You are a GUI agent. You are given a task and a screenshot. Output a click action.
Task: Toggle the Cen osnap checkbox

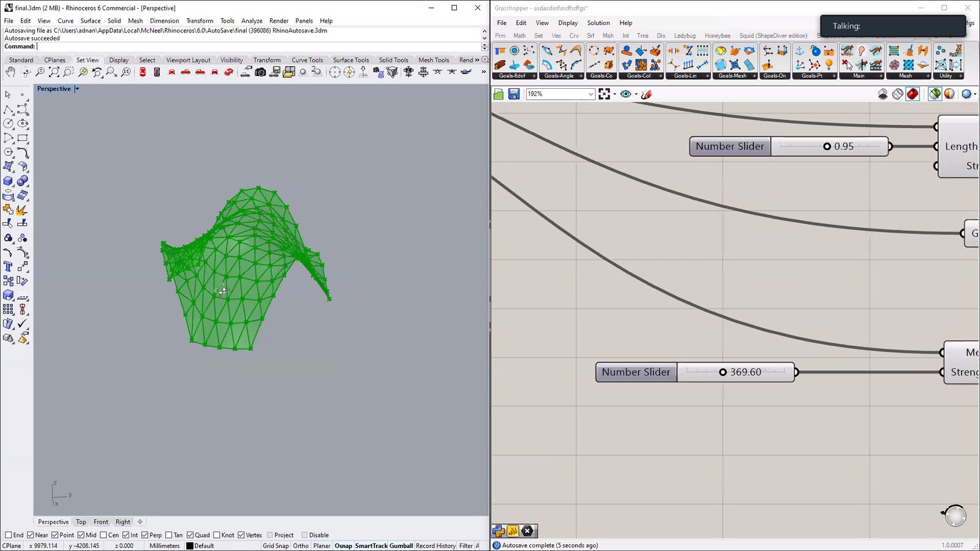(104, 535)
